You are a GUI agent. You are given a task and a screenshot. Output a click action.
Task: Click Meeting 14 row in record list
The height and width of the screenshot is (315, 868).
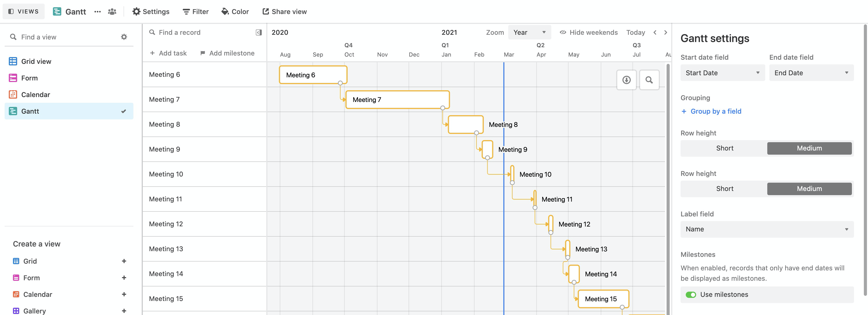pos(205,274)
